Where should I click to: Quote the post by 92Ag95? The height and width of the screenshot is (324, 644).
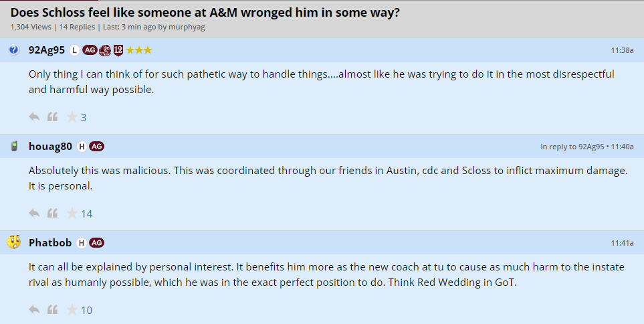[52, 117]
